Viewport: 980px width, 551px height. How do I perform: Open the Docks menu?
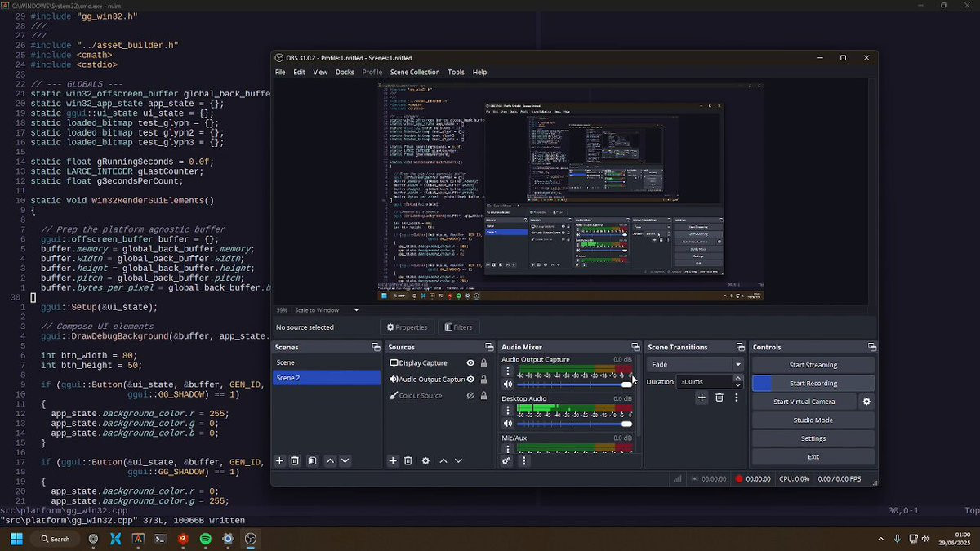point(345,72)
